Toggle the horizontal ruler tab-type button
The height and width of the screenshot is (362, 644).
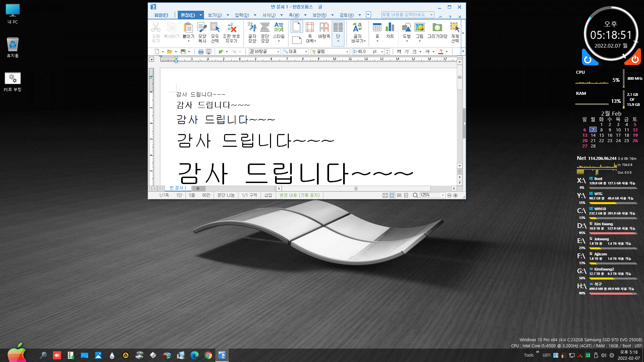(x=151, y=59)
